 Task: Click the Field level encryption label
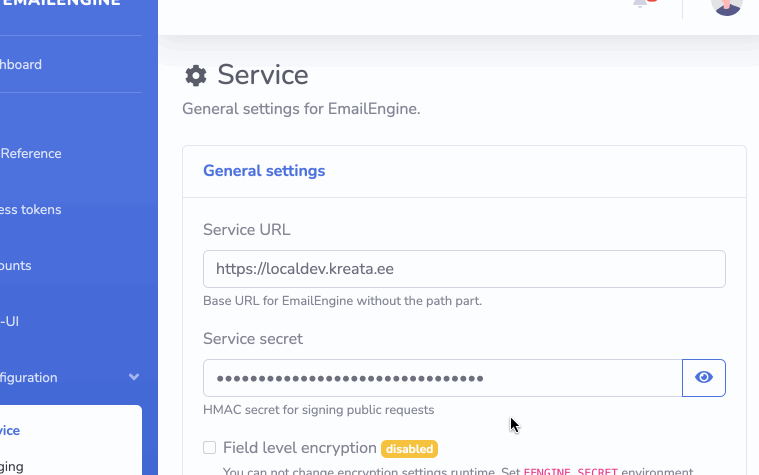pyautogui.click(x=300, y=448)
